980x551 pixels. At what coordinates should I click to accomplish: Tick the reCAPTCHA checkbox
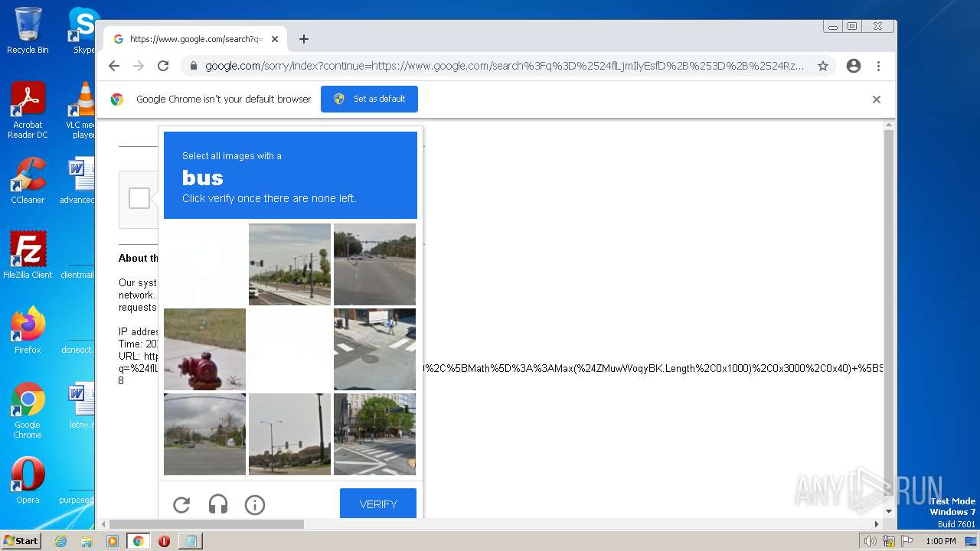point(139,198)
